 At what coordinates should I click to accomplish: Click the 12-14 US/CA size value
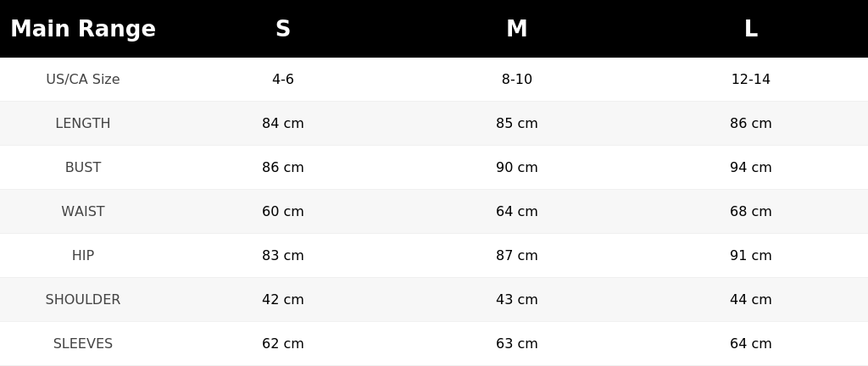(751, 79)
